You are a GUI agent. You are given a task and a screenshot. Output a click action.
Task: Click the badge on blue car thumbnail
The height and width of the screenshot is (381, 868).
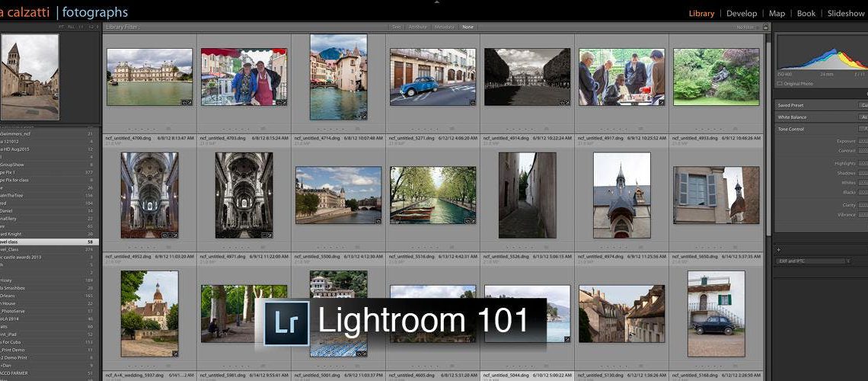472,102
